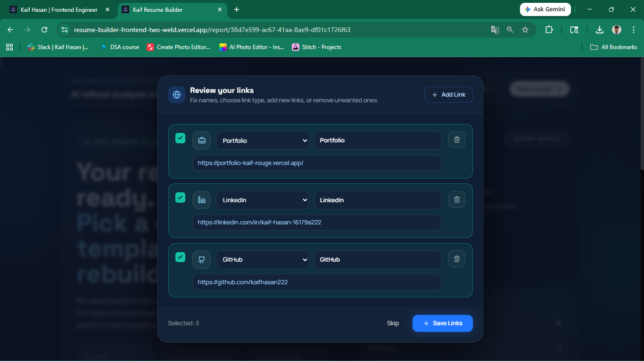This screenshot has width=644, height=362.
Task: Click the translate page icon
Action: 495,30
